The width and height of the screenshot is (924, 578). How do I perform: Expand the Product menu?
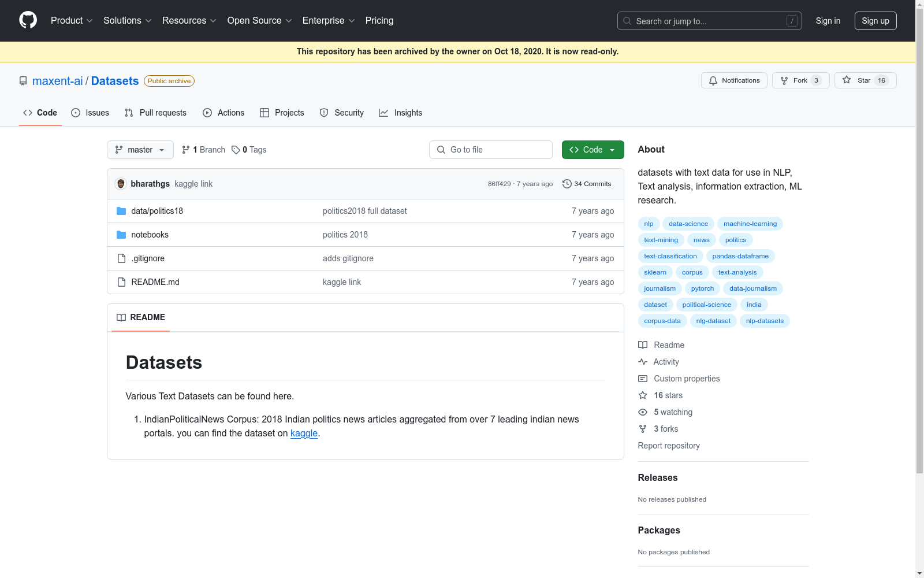72,20
